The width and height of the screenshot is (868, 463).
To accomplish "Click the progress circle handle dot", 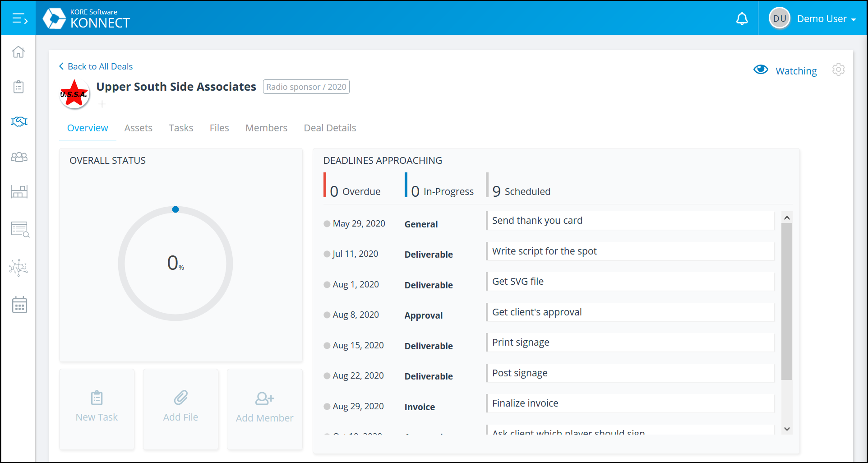I will tap(175, 209).
